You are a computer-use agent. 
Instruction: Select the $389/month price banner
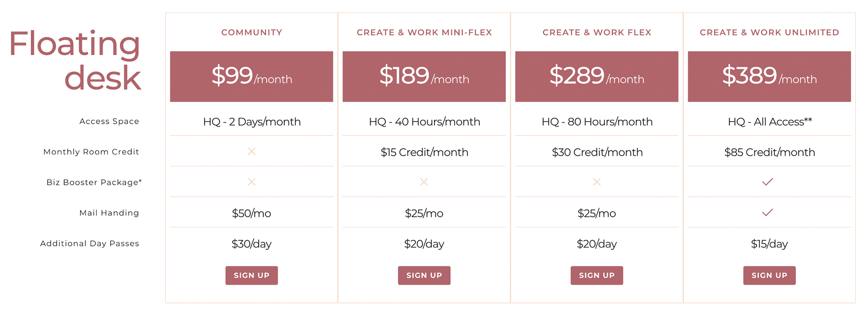tap(769, 76)
